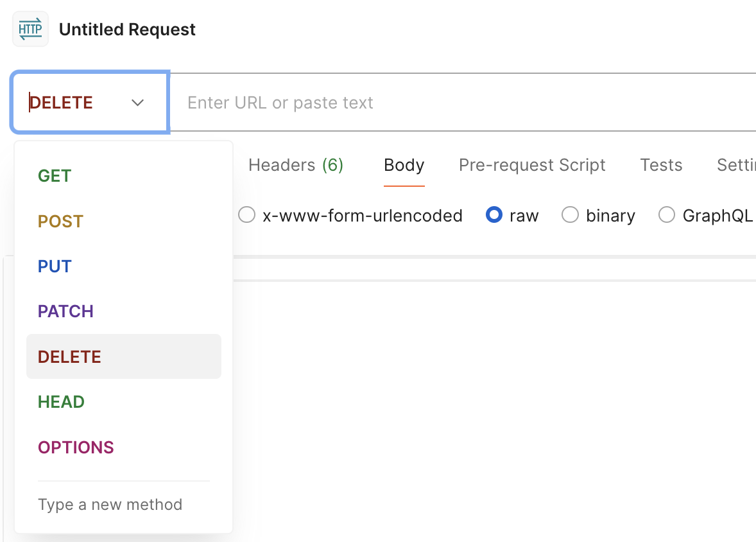Select the GraphQL radio button
Viewport: 756px width, 542px height.
(667, 215)
